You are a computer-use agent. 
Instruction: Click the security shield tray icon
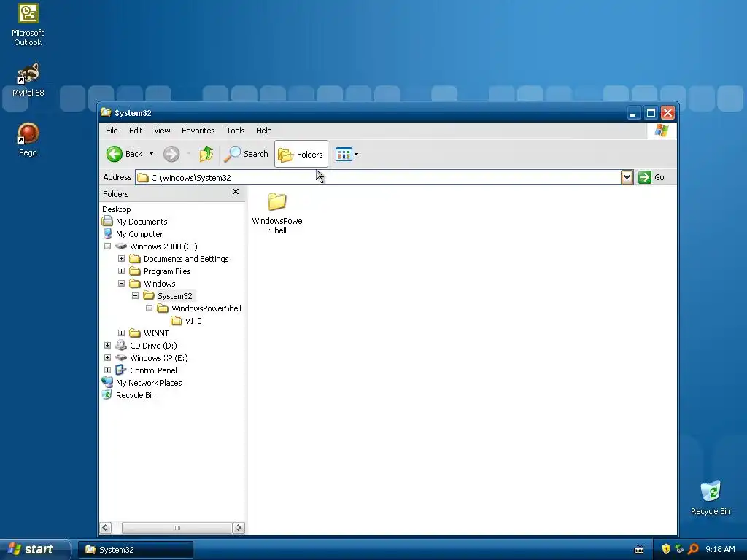(x=666, y=549)
